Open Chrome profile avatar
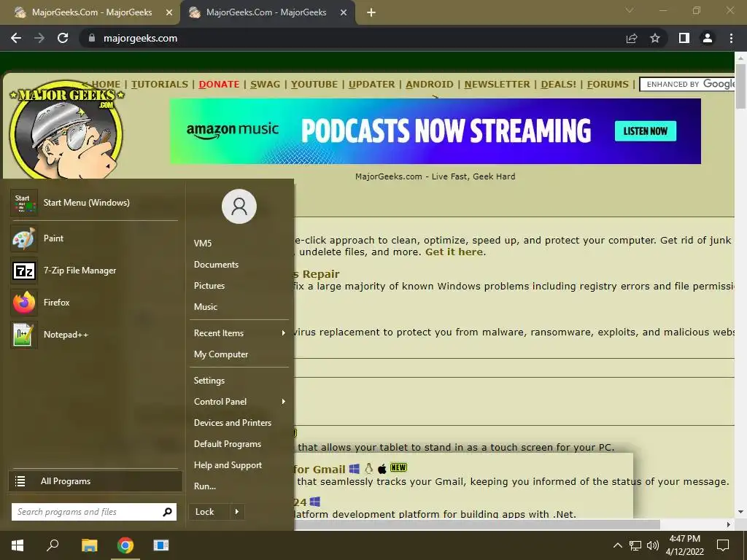Screen dimensions: 747x560 [708, 38]
